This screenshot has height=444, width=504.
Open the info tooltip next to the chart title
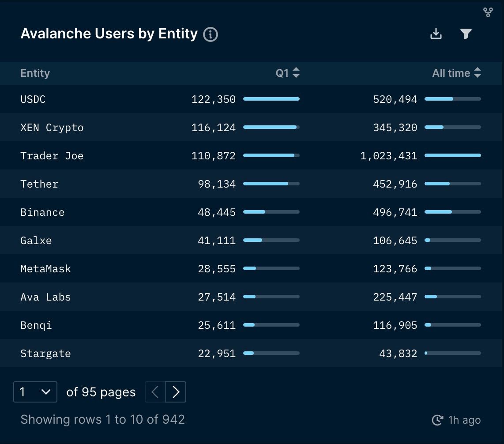coord(210,34)
